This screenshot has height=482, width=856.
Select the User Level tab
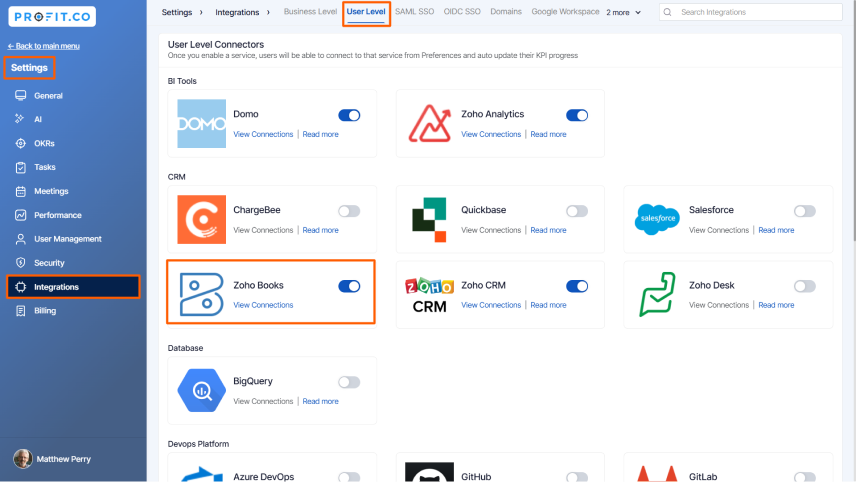pos(366,11)
